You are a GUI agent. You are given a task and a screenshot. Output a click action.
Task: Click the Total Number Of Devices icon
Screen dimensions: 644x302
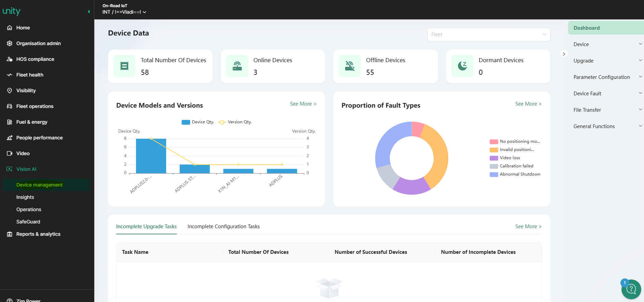(124, 66)
